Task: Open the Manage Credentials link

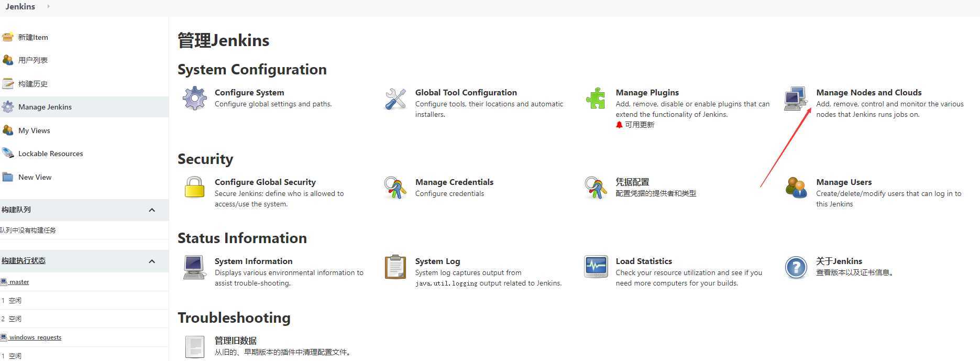Action: click(x=454, y=182)
